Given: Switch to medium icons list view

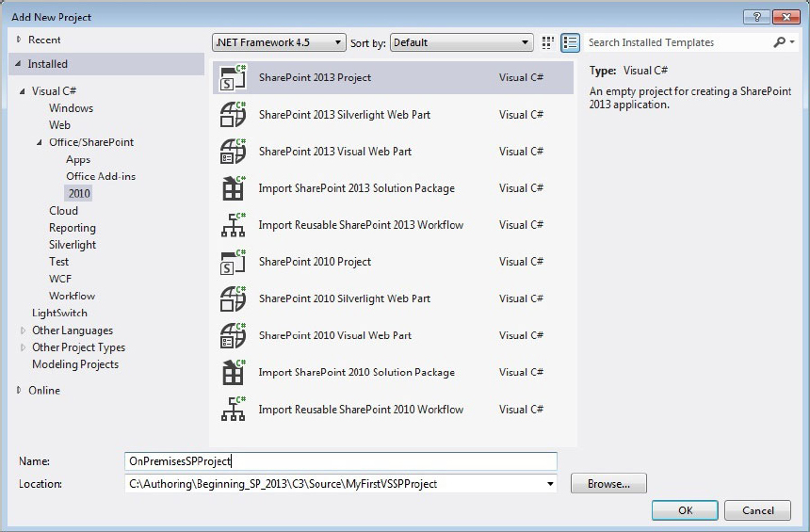Looking at the screenshot, I should [x=570, y=42].
